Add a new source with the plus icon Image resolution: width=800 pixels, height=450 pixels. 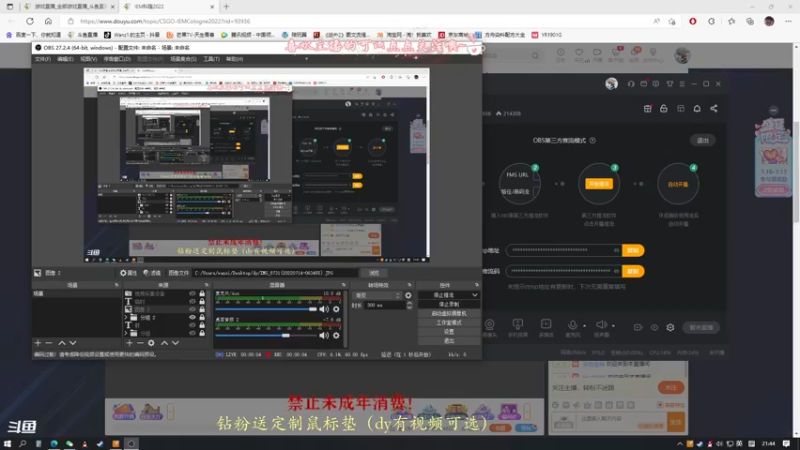click(129, 343)
